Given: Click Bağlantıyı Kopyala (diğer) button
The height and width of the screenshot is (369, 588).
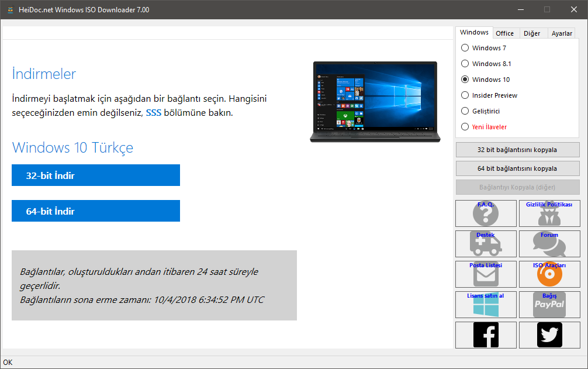Looking at the screenshot, I should coord(517,187).
